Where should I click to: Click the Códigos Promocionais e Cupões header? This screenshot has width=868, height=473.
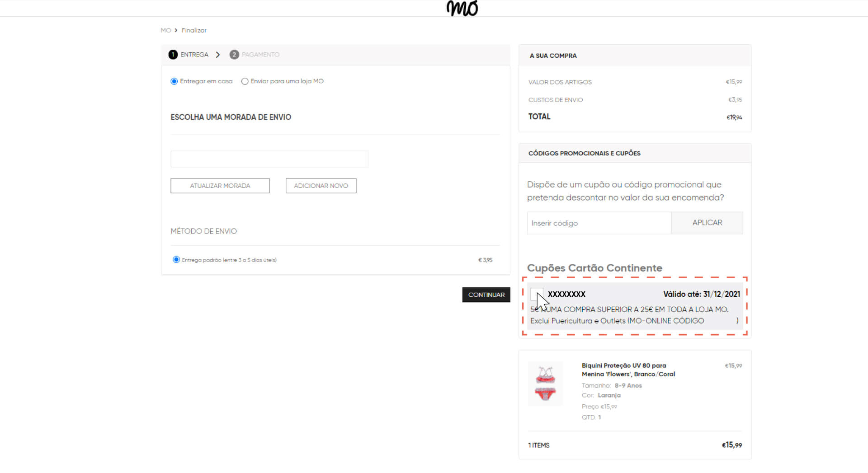[584, 153]
